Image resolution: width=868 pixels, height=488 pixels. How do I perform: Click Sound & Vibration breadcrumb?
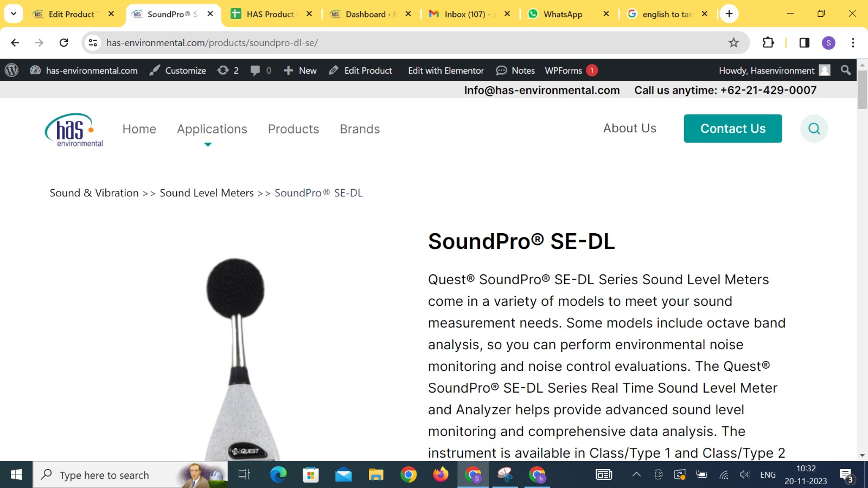click(x=94, y=192)
